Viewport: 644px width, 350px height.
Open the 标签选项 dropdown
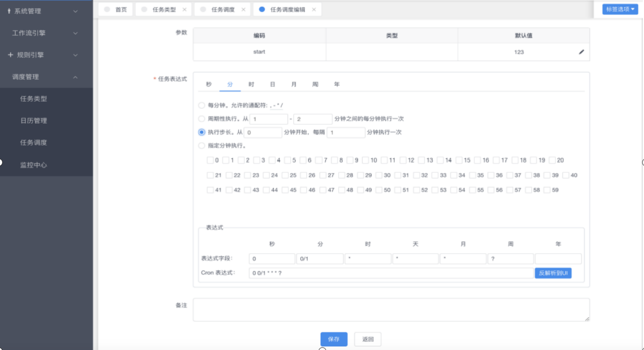(620, 9)
